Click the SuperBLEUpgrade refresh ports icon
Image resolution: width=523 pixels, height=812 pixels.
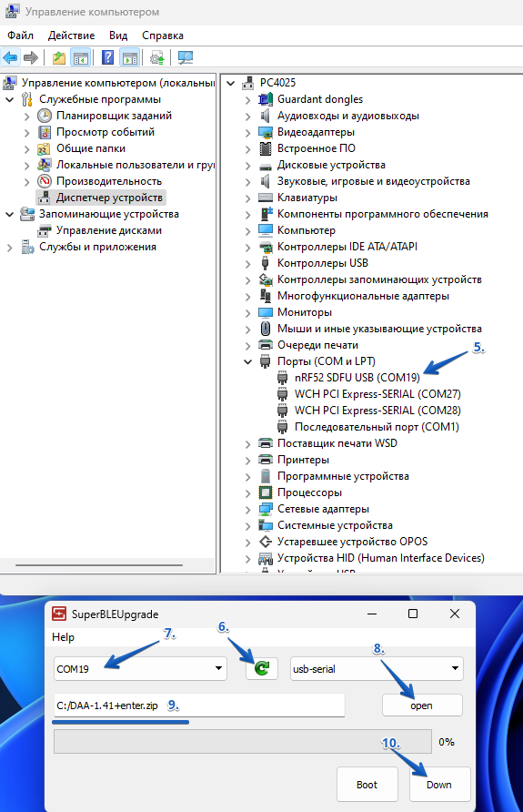click(x=262, y=668)
